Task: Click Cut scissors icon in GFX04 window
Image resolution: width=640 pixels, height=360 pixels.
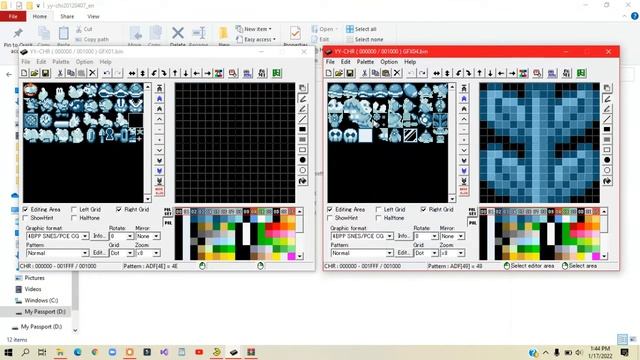Action: (364, 73)
